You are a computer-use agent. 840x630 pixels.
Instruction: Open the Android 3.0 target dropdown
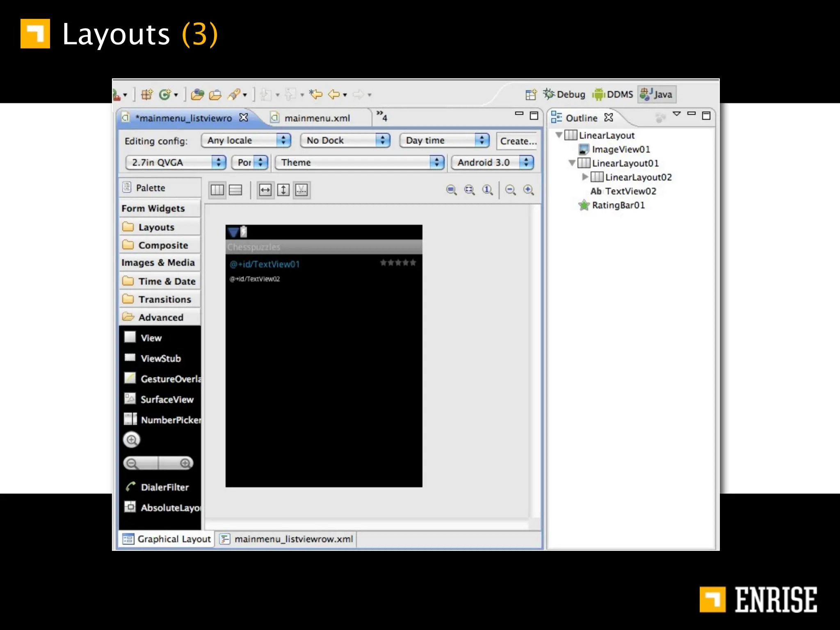pyautogui.click(x=492, y=162)
